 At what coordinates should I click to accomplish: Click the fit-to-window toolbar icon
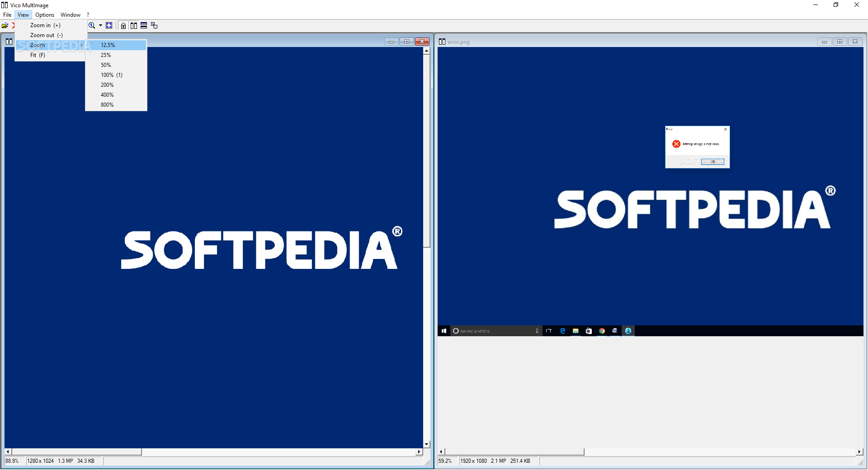point(109,25)
